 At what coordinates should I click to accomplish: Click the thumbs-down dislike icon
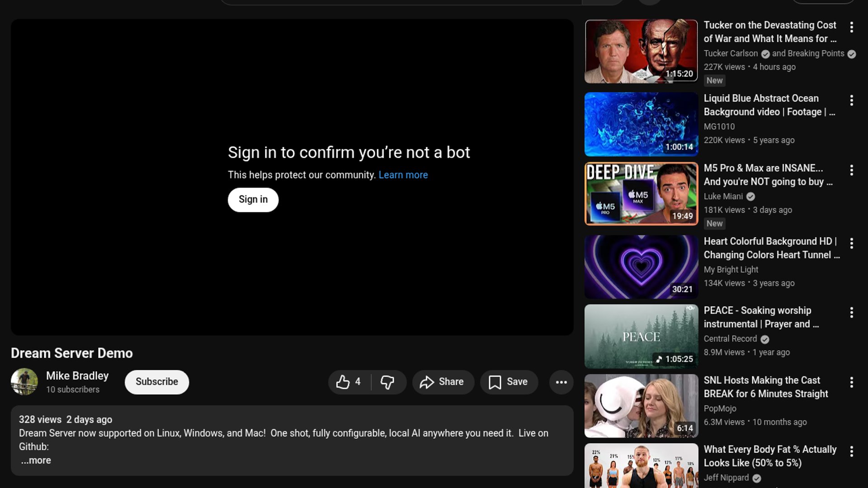[387, 382]
